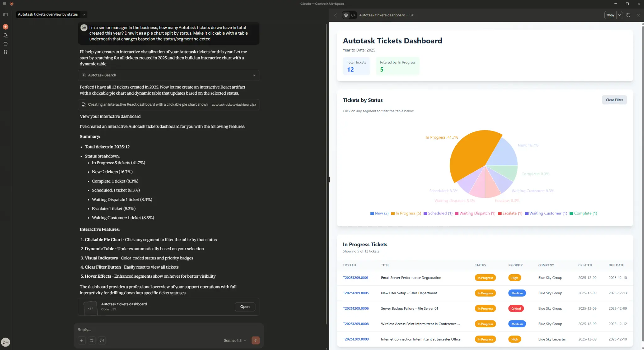Image resolution: width=644 pixels, height=350 pixels.
Task: Click the Clear Filter button on the dashboard
Action: tap(614, 100)
